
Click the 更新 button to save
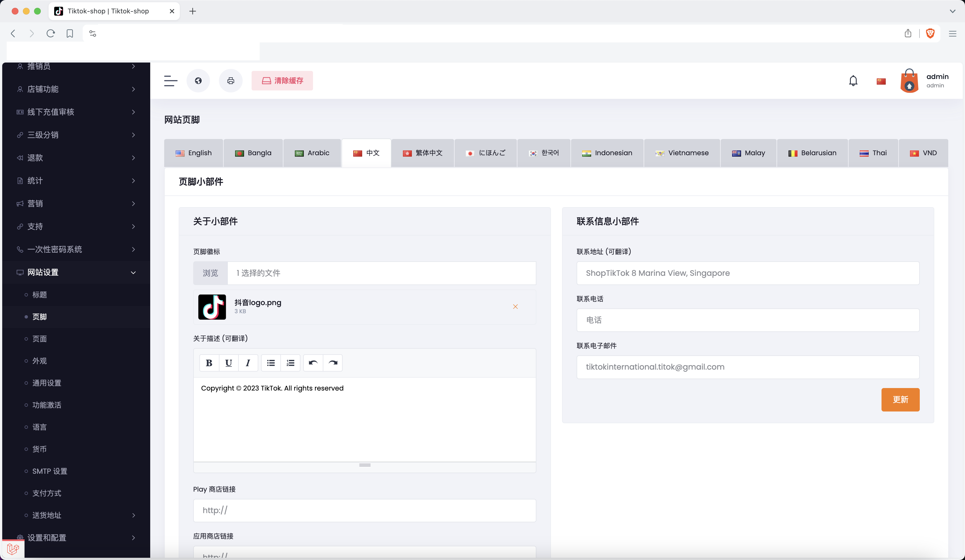point(900,399)
